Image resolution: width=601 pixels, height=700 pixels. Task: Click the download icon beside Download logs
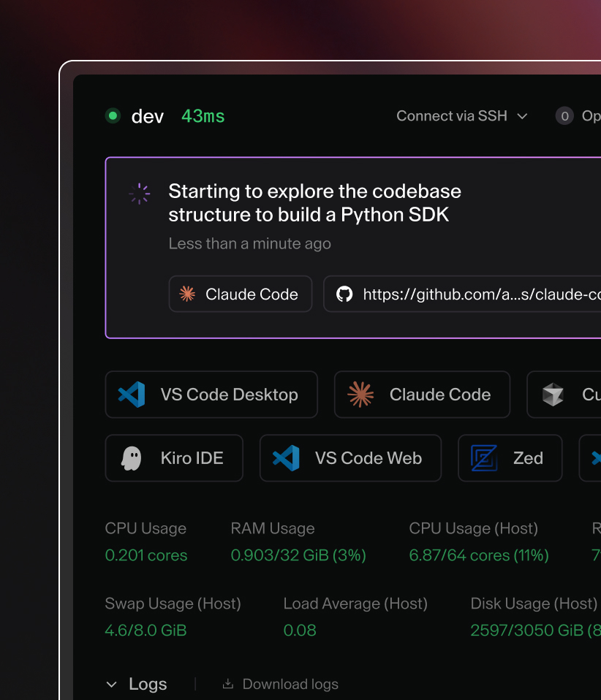point(227,684)
